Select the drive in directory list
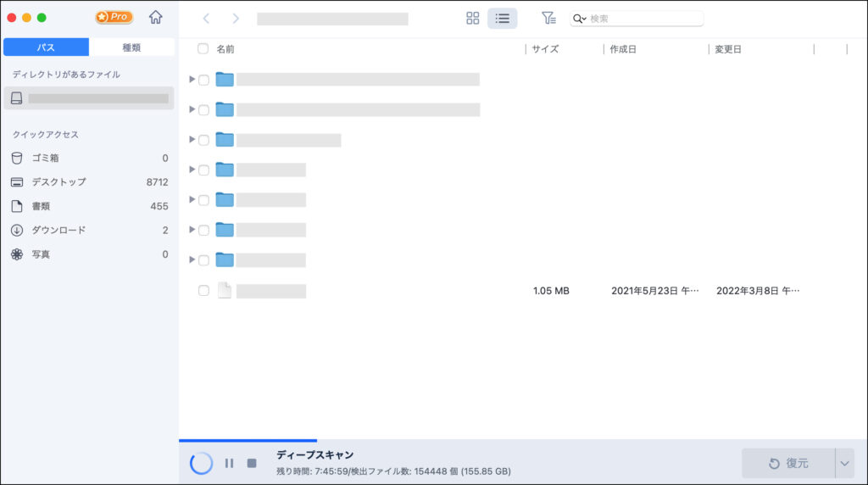Screen dimensions: 868x485 88,98
